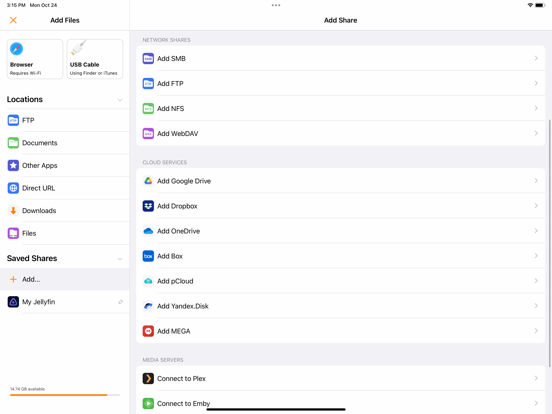Click the storage available progress bar
This screenshot has width=552, height=414.
(x=65, y=395)
